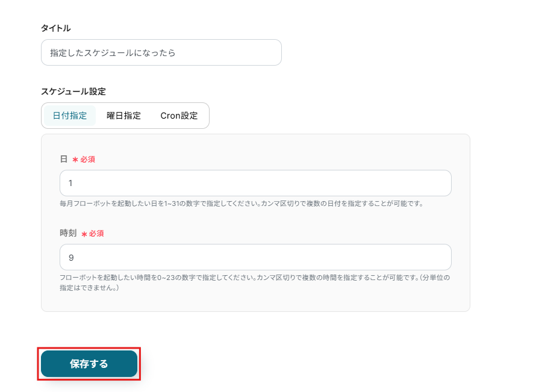Click the 日 field label

(63, 160)
